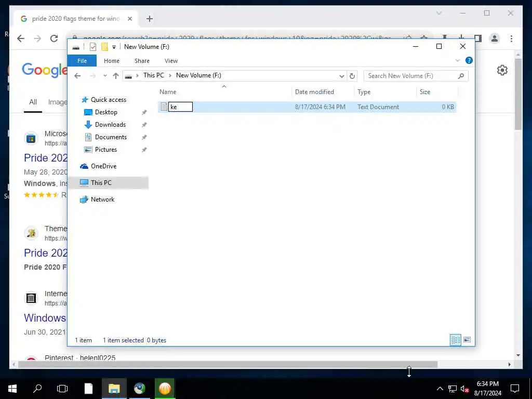Click This PC in the address breadcrumb

pos(153,75)
